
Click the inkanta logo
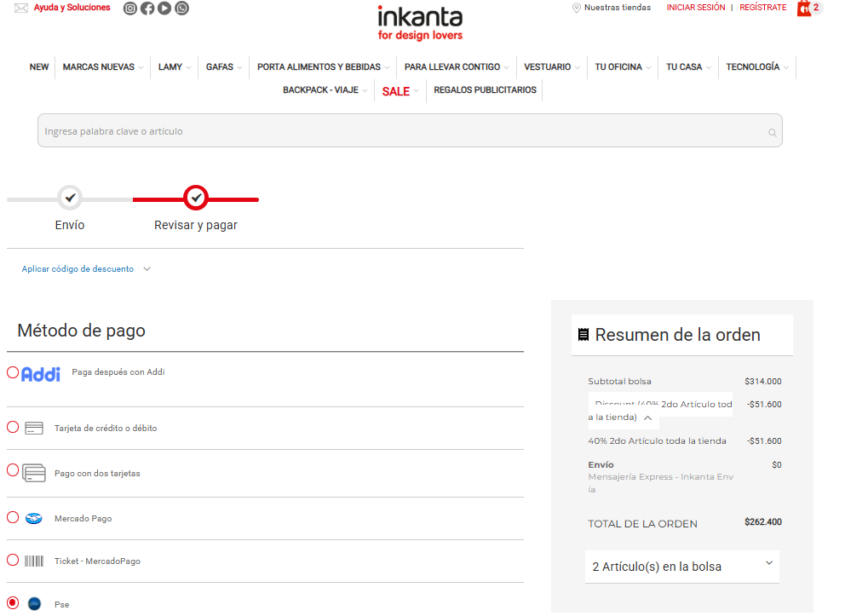click(420, 23)
